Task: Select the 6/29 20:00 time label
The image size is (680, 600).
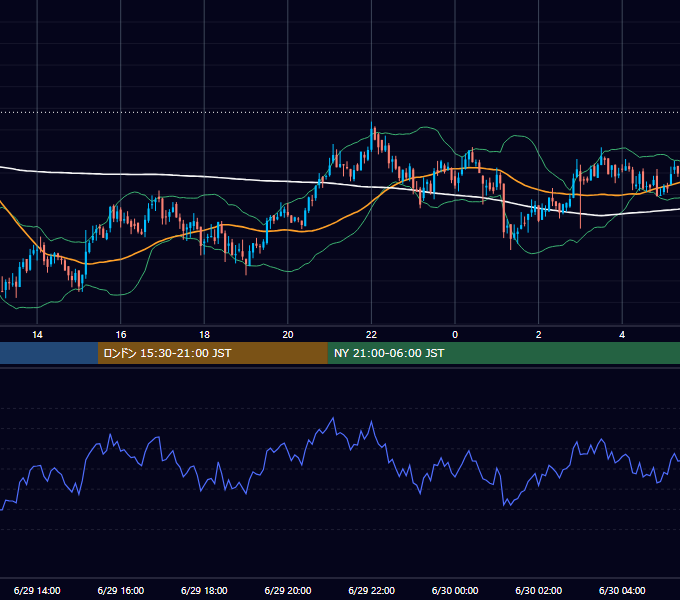Action: coord(288,590)
